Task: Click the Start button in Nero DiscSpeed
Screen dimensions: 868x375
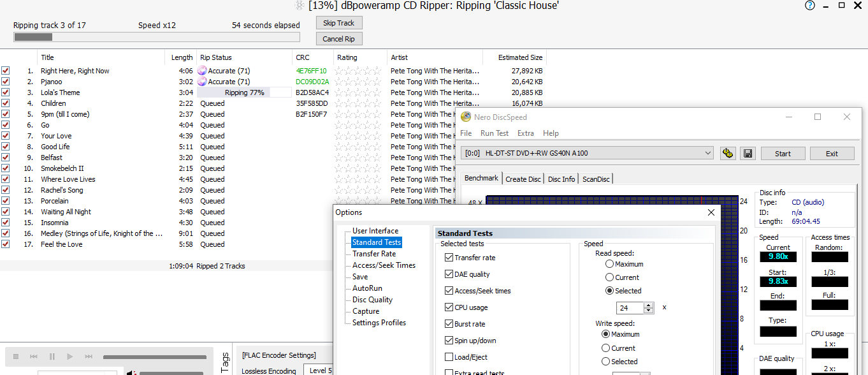Action: pos(783,154)
